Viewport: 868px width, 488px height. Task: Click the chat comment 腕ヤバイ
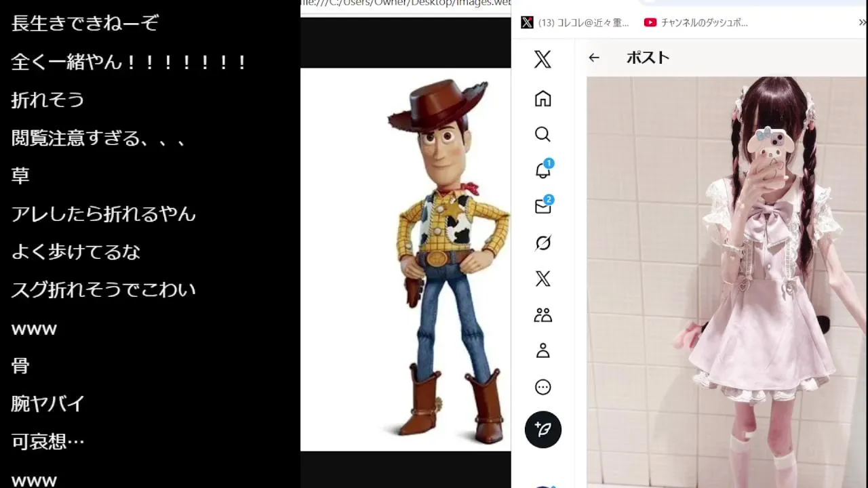coord(47,404)
